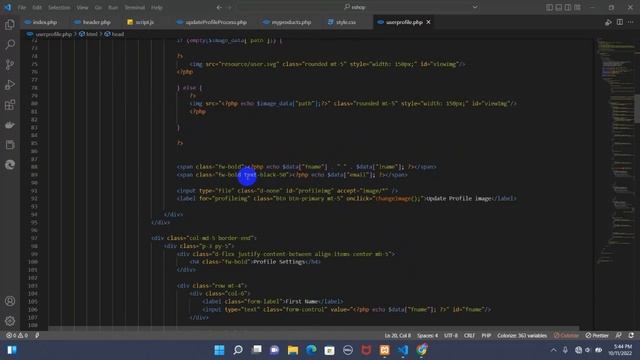Open UTF-8 encoding selector
Screen dimensions: 640x360
click(451, 336)
